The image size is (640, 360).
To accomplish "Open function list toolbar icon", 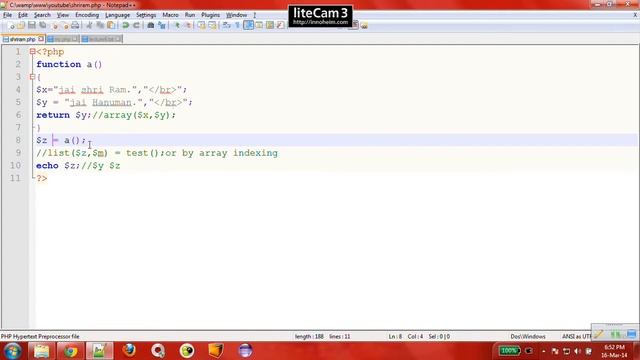I will tap(280, 25).
